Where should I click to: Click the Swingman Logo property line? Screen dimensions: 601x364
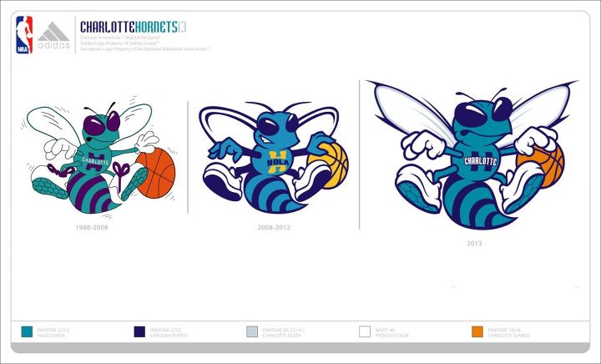tap(144, 49)
